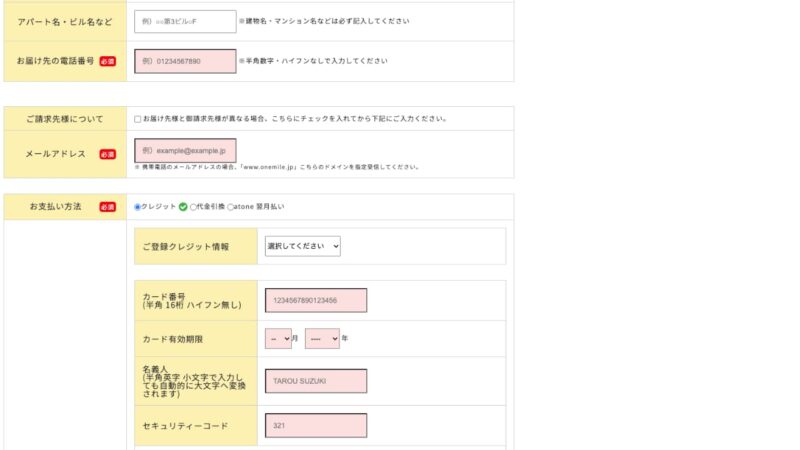Click the アパート名・ビル名など label
The width and height of the screenshot is (800, 450).
(x=65, y=22)
